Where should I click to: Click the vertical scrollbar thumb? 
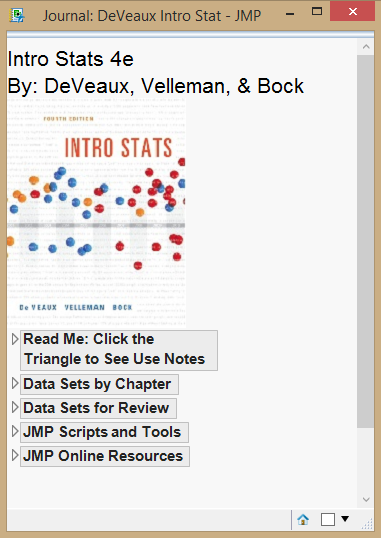[366, 241]
